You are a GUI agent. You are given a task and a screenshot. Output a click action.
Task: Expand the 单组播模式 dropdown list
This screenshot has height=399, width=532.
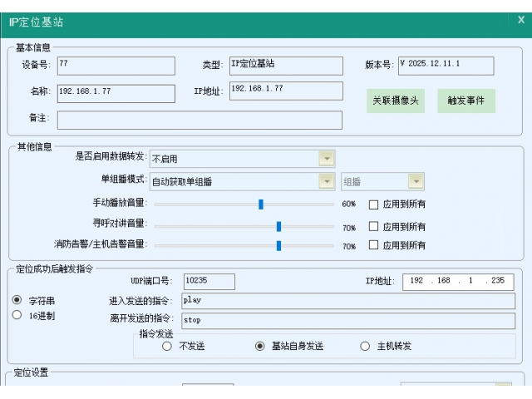point(327,181)
